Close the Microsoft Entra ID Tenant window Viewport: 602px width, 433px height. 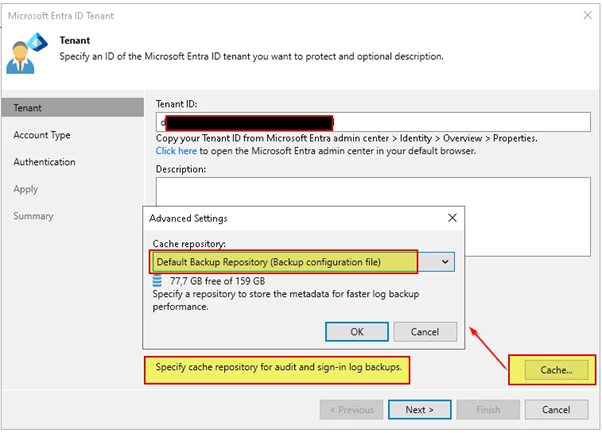tap(587, 15)
